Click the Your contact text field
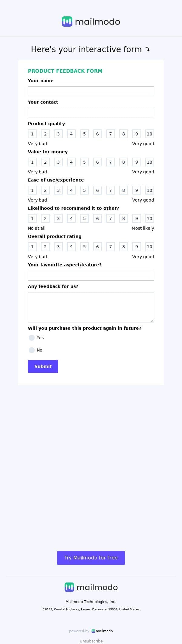Image resolution: width=182 pixels, height=644 pixels. (91, 113)
